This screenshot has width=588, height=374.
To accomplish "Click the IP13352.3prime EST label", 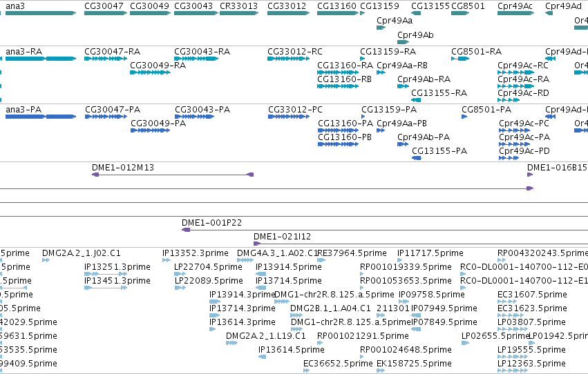I will [195, 253].
